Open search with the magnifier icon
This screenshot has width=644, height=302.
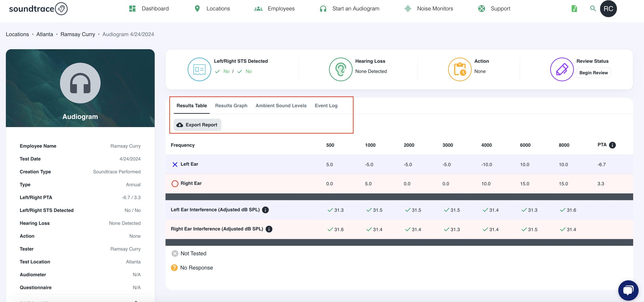click(x=593, y=9)
